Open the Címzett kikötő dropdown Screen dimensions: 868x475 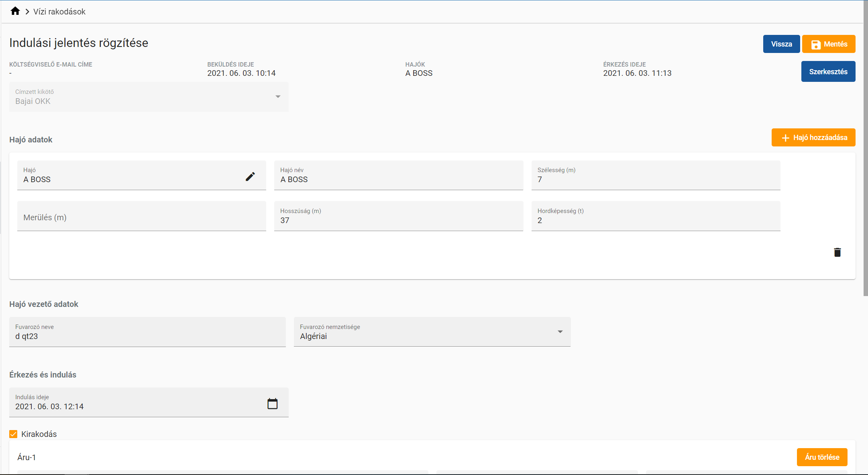[x=277, y=97]
